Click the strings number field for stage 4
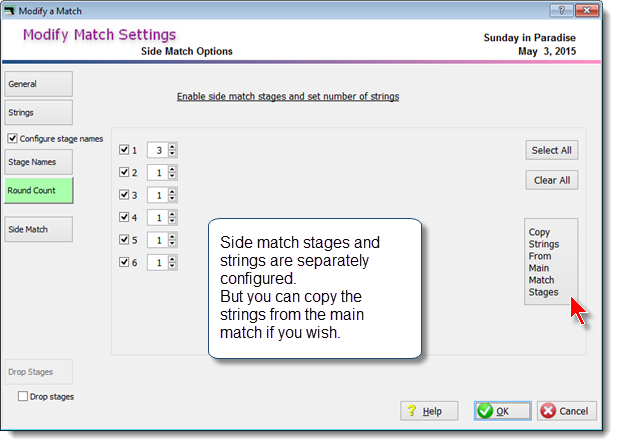 (158, 217)
